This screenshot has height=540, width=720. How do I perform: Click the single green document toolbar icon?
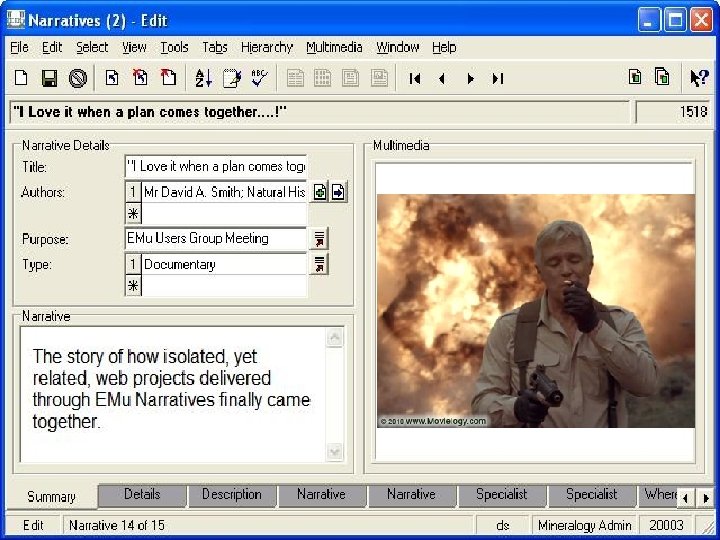[x=635, y=77]
